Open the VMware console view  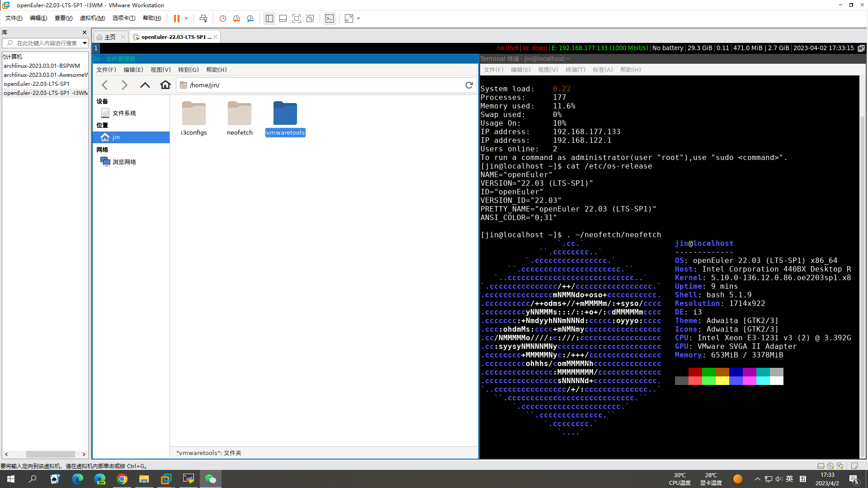point(330,19)
